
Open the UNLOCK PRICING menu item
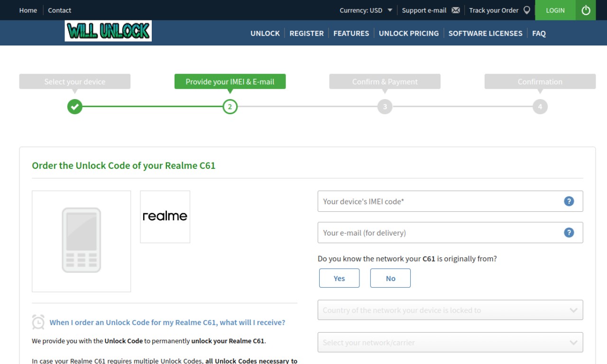pos(409,33)
